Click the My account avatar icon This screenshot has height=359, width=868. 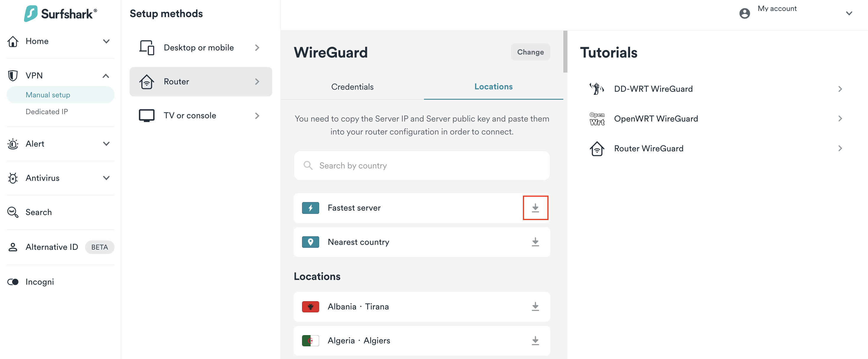[x=744, y=14]
